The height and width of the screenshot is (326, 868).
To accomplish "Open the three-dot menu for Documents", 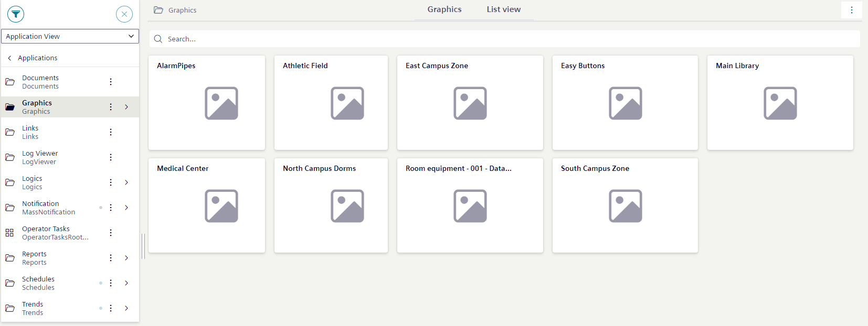I will pos(111,82).
